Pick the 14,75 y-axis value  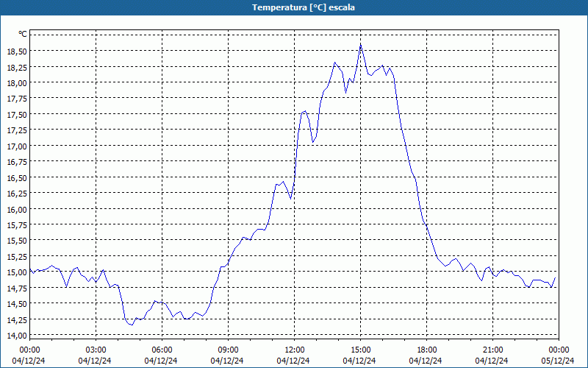pos(17,288)
